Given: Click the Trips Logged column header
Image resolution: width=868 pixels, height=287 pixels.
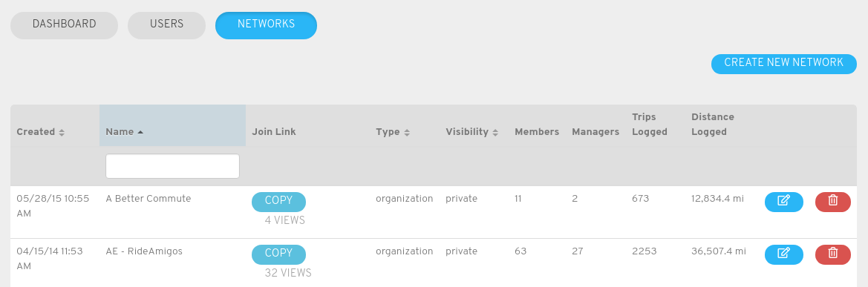Looking at the screenshot, I should coord(650,125).
